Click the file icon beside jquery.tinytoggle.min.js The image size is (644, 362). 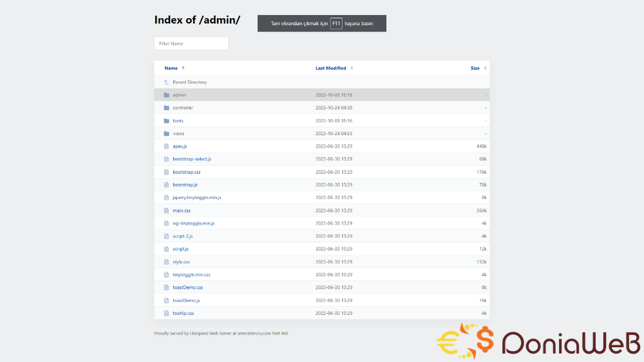[166, 198]
